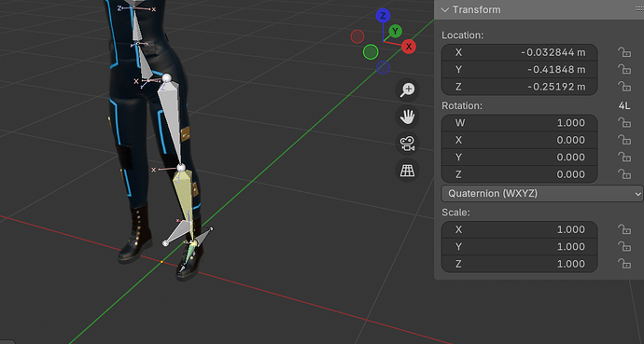
Task: Click the zoom magnifier viewport icon
Action: 408,89
